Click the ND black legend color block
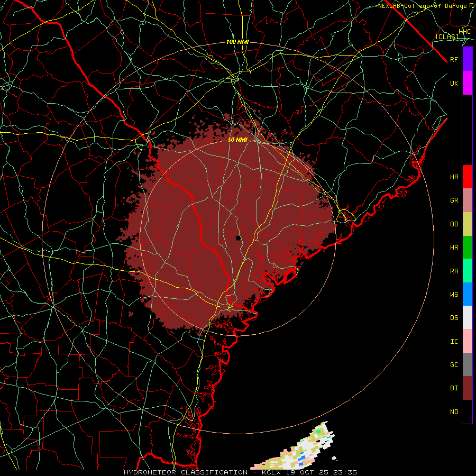476x476 pixels. tap(467, 411)
